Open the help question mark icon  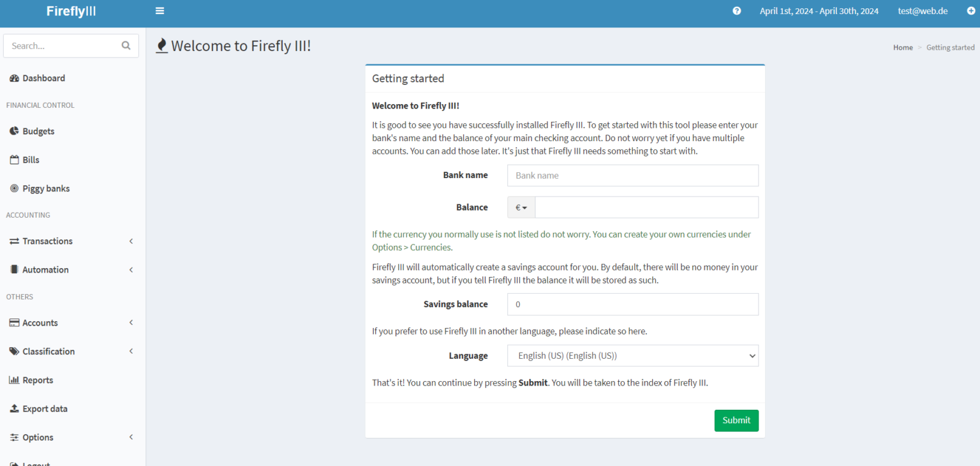[736, 11]
